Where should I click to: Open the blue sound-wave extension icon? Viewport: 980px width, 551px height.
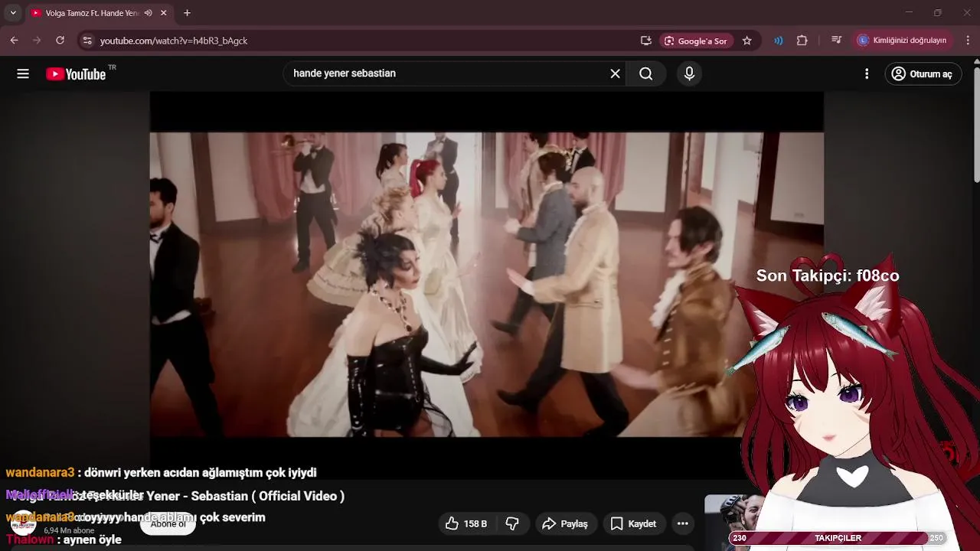(779, 41)
